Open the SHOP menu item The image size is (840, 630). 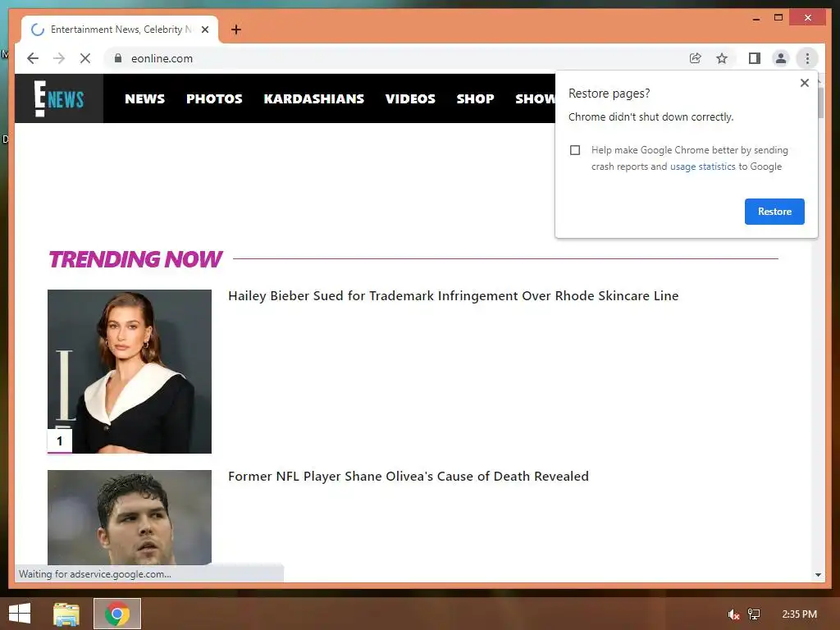point(475,98)
